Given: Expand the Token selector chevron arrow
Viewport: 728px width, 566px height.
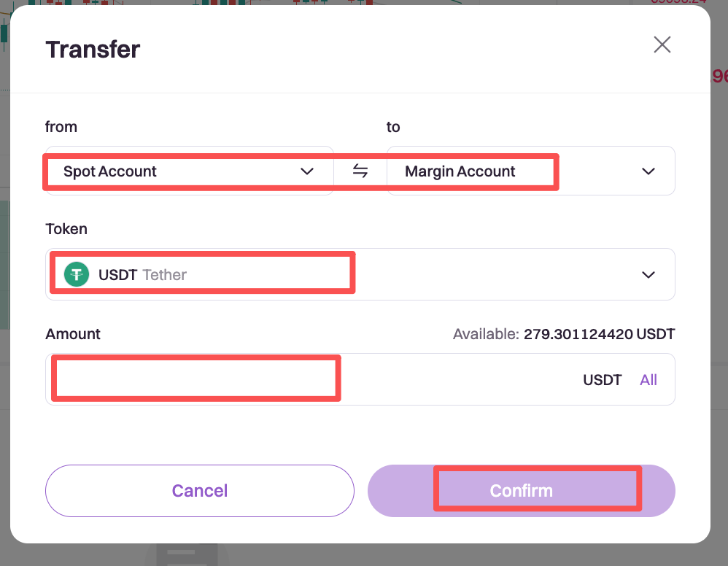Looking at the screenshot, I should [648, 275].
